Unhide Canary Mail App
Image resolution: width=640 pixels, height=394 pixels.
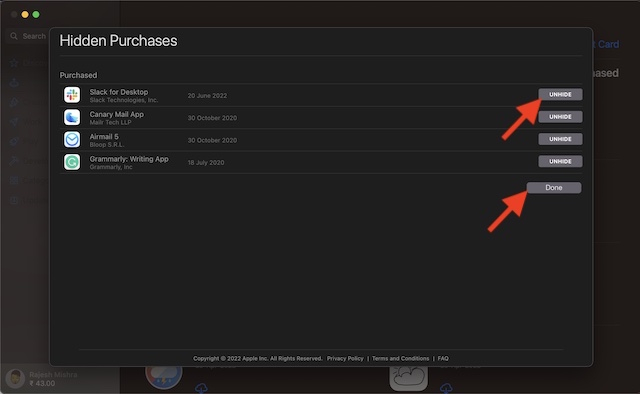560,117
